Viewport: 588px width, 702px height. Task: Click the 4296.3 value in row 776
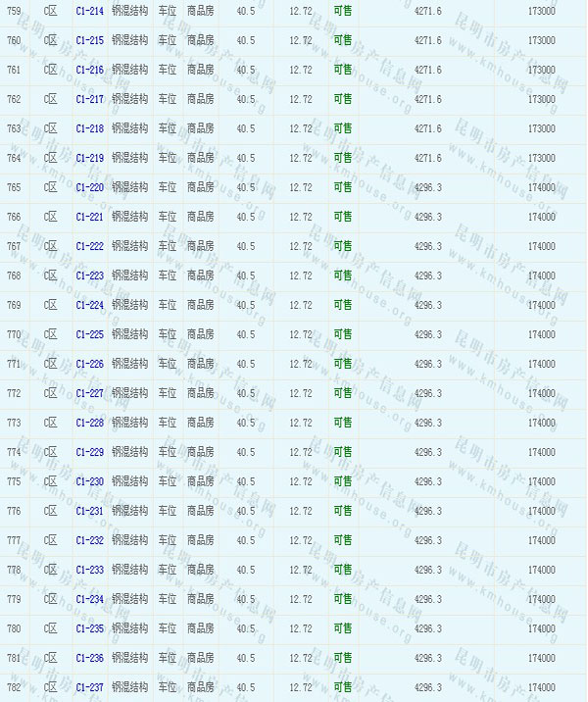click(x=428, y=511)
